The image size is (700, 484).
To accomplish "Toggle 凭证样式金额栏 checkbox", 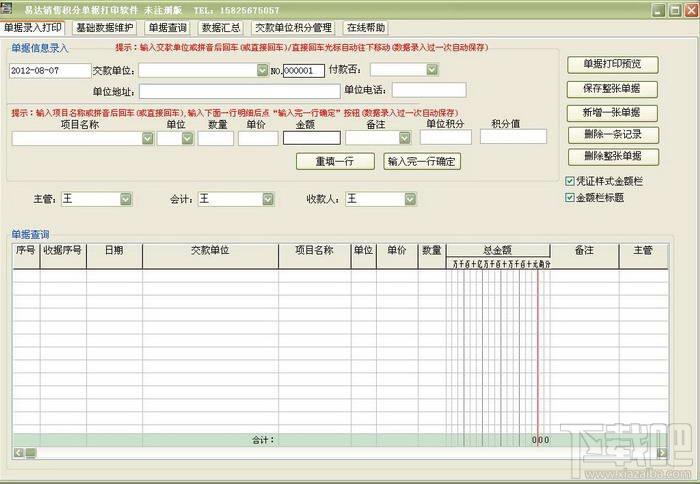I will tap(570, 181).
